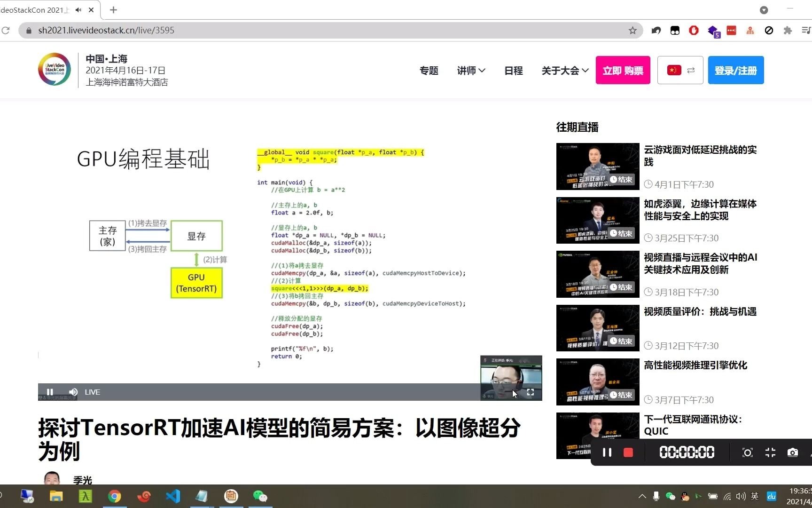
Task: Open a new browser tab
Action: pyautogui.click(x=113, y=10)
